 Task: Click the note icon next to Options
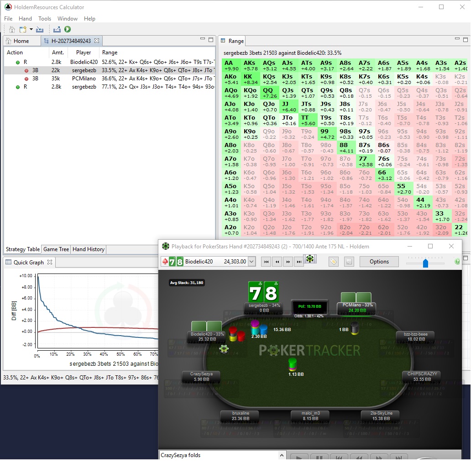[350, 262]
